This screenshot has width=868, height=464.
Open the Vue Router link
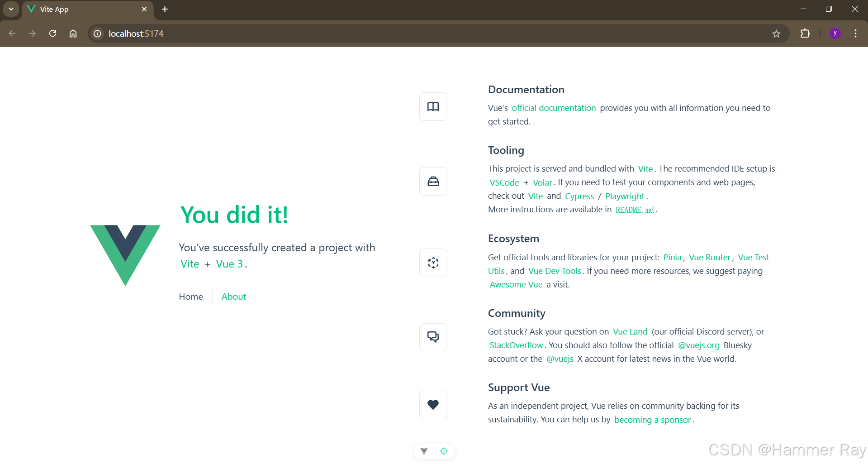point(710,257)
